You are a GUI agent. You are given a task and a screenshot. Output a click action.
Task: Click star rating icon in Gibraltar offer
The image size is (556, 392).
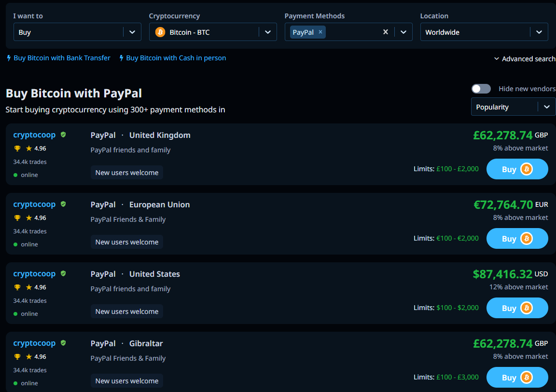(x=29, y=357)
